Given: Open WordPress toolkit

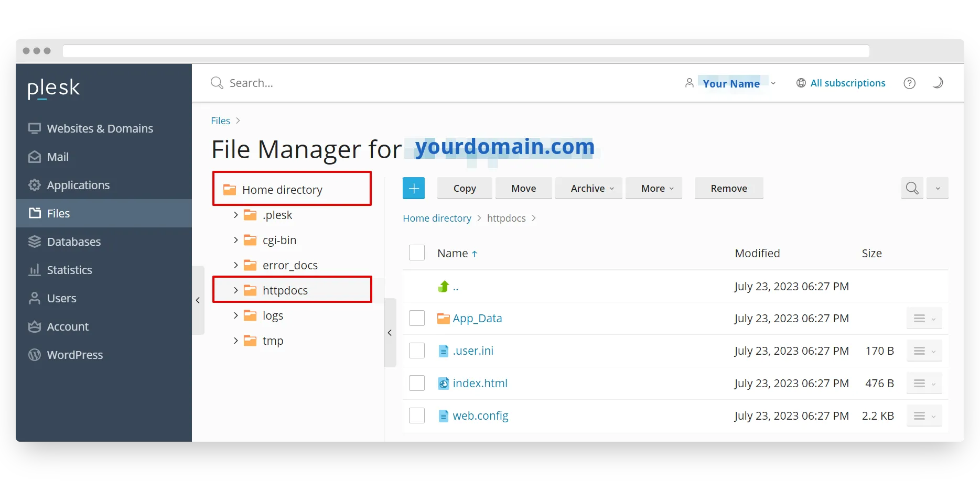Looking at the screenshot, I should [104, 355].
